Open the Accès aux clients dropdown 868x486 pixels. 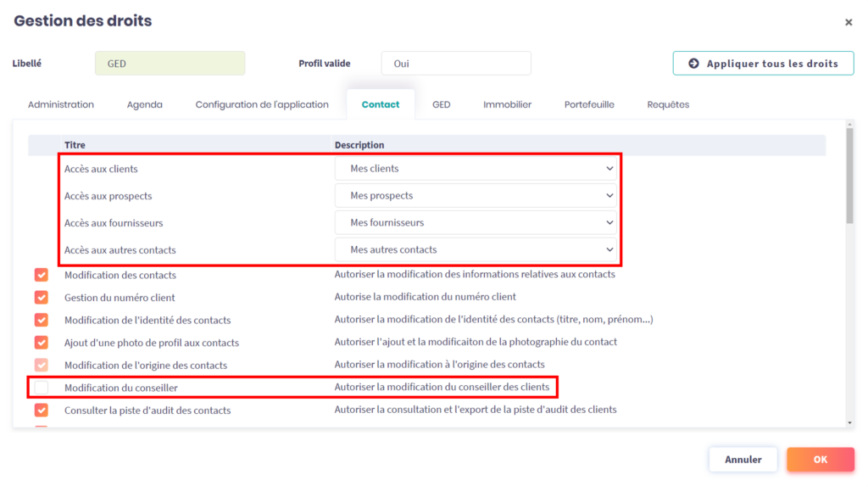476,169
